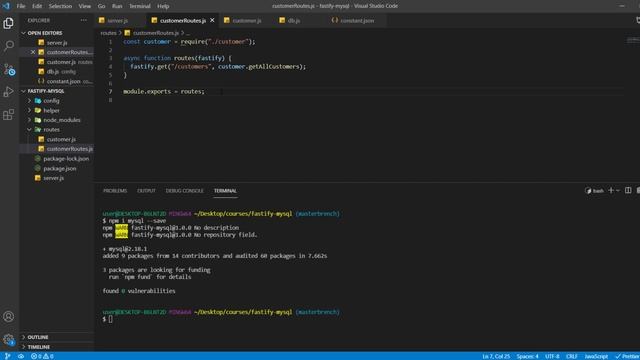Change line endings via CRLF item
The image size is (640, 360).
[571, 356]
